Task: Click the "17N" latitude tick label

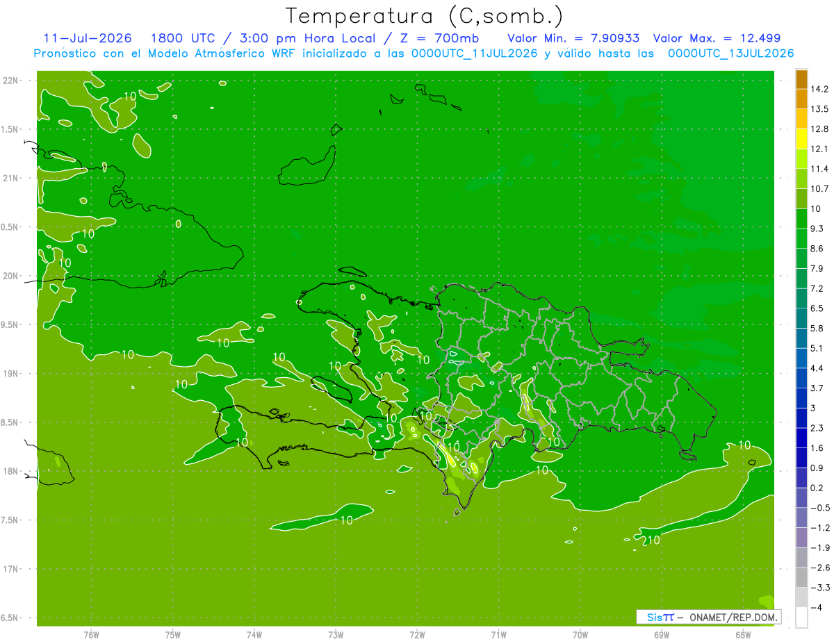Action: (12, 569)
